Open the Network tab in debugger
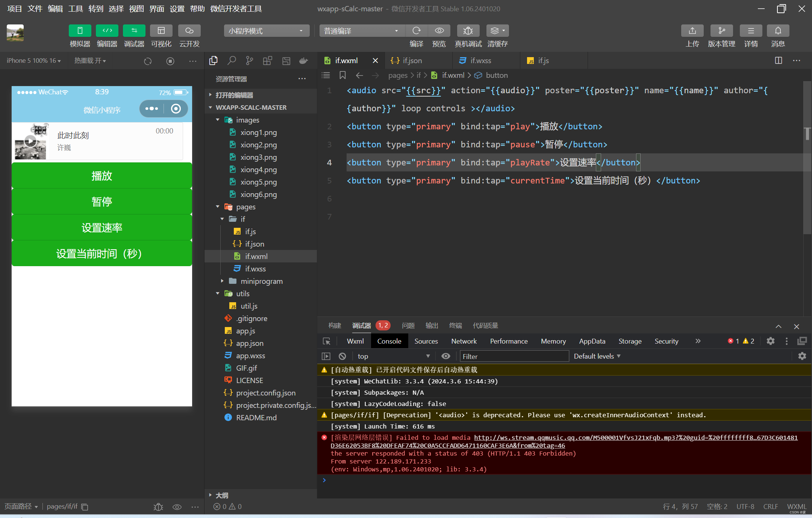 [x=464, y=341]
